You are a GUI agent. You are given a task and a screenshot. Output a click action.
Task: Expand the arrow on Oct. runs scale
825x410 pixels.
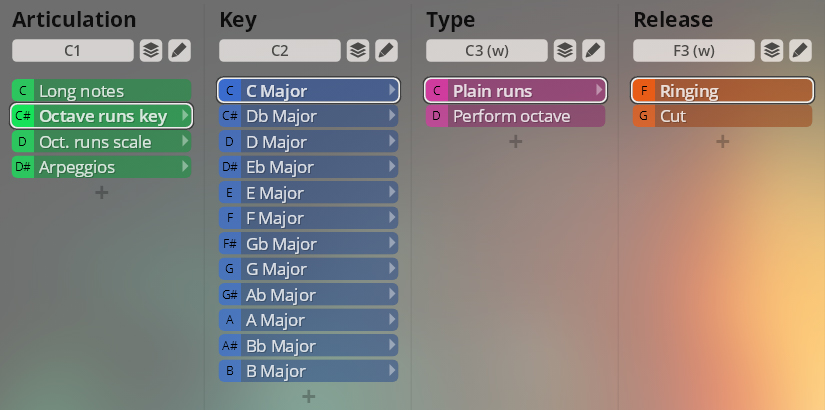coord(185,142)
